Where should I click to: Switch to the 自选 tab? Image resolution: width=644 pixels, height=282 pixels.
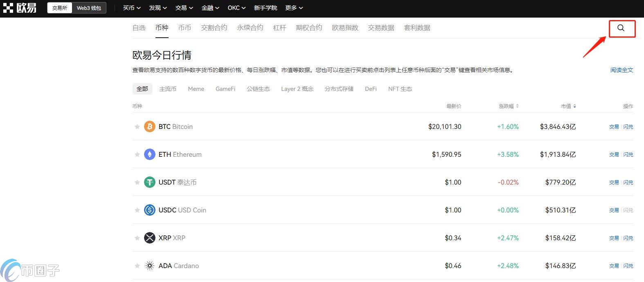(x=139, y=27)
